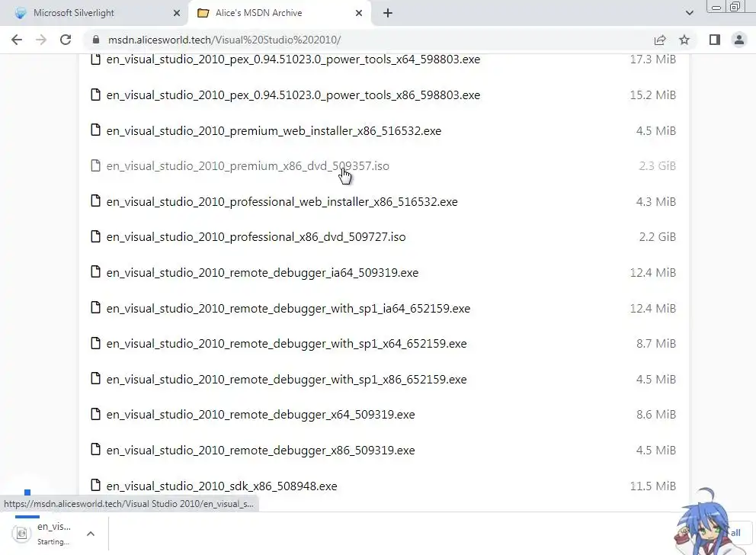
Task: Download pex power_tools_x64_598803.exe
Action: tap(293, 59)
